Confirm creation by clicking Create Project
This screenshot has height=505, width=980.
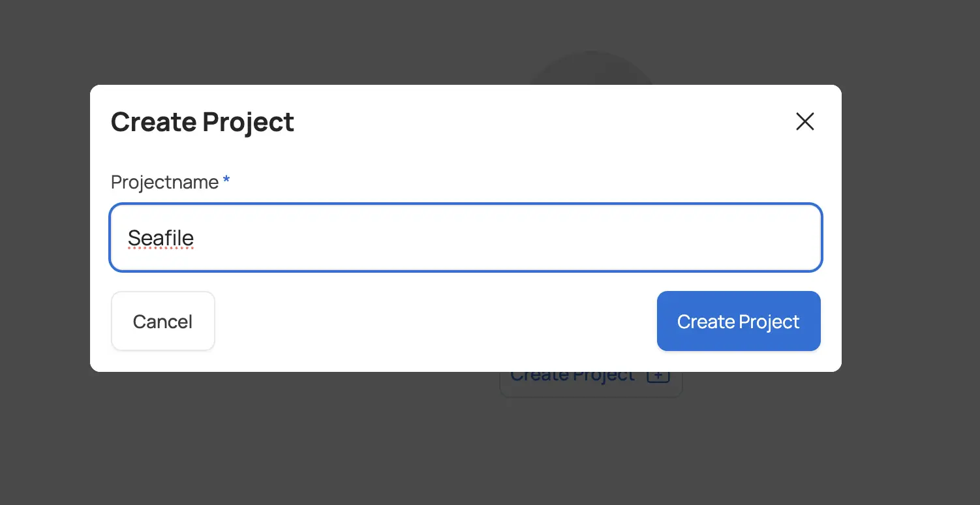(738, 321)
